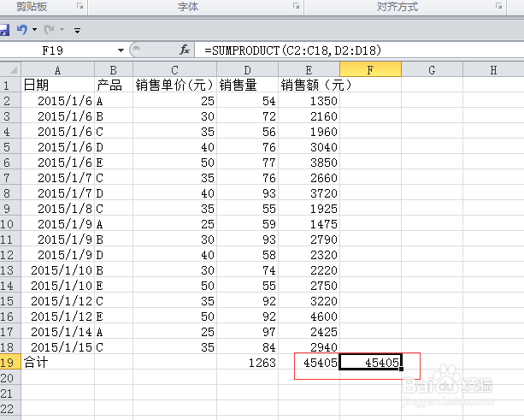Click the Save icon in quick access toolbar
The image size is (524, 420).
coord(4,30)
